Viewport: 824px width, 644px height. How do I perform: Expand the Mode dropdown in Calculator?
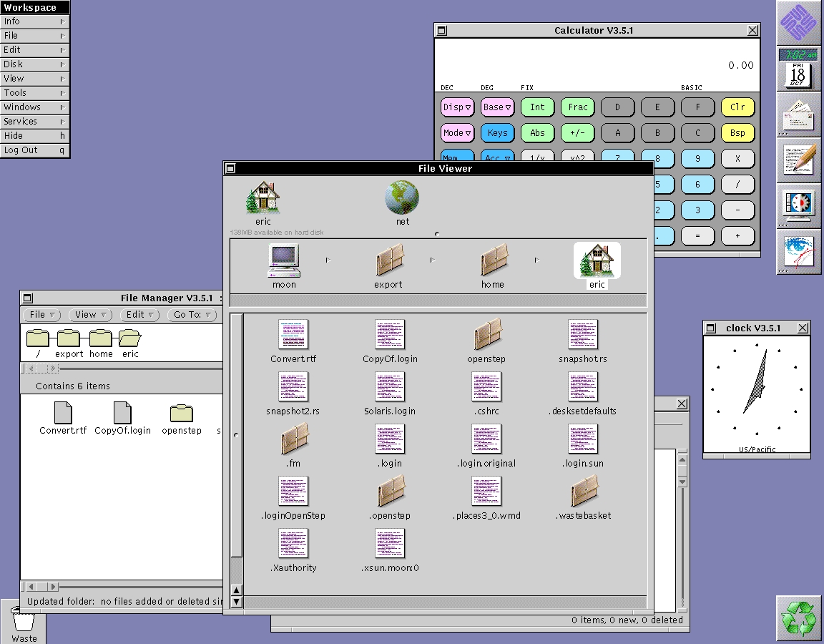click(x=457, y=133)
